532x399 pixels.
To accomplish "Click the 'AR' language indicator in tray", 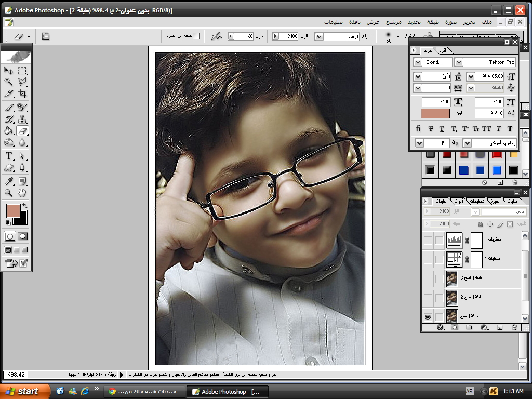I will (469, 391).
